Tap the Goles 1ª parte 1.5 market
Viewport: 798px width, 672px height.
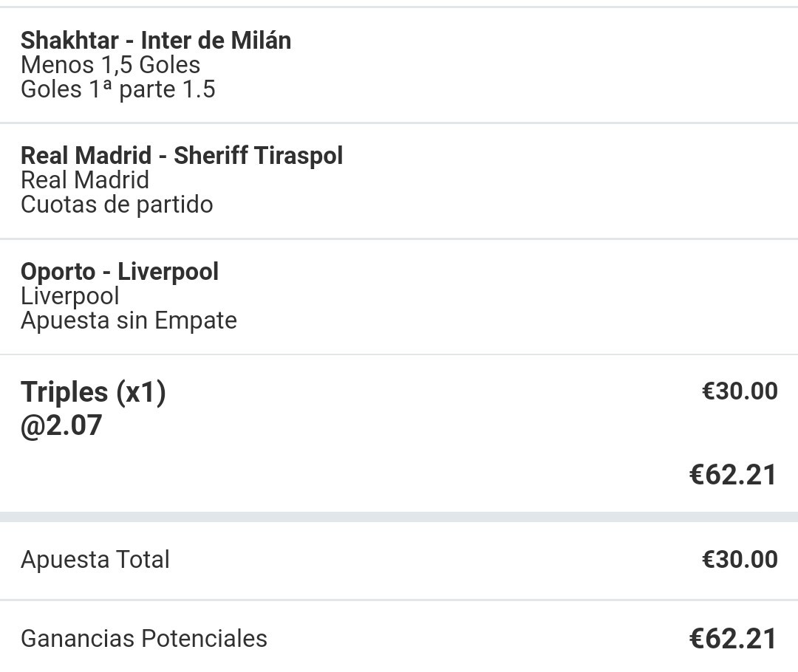tap(118, 89)
